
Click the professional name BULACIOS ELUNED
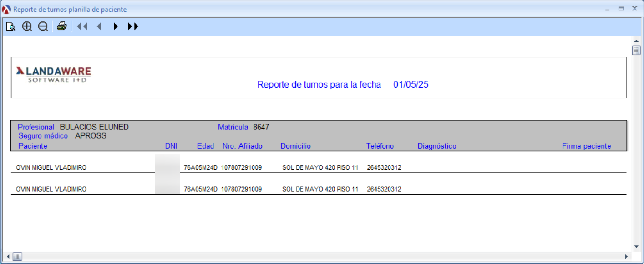click(x=94, y=127)
